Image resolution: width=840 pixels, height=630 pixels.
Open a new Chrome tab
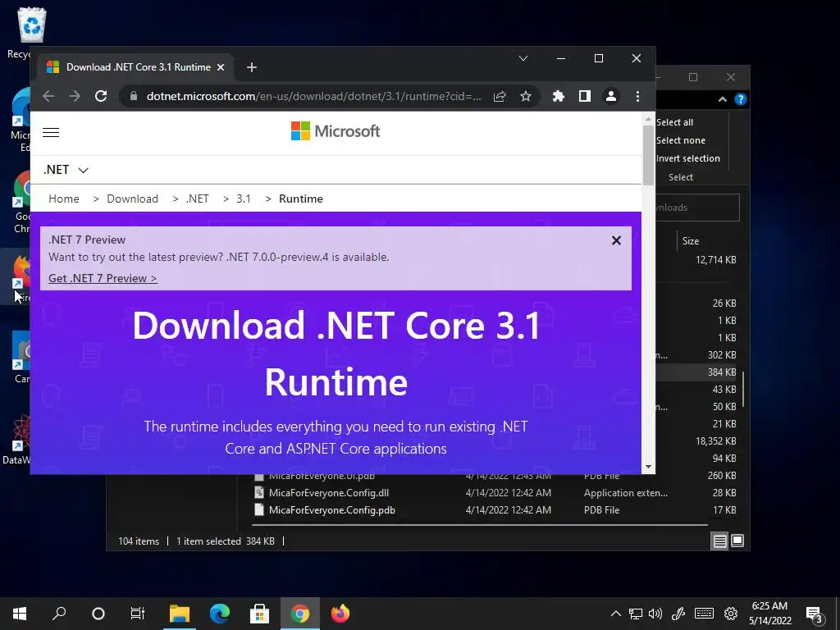click(x=252, y=67)
